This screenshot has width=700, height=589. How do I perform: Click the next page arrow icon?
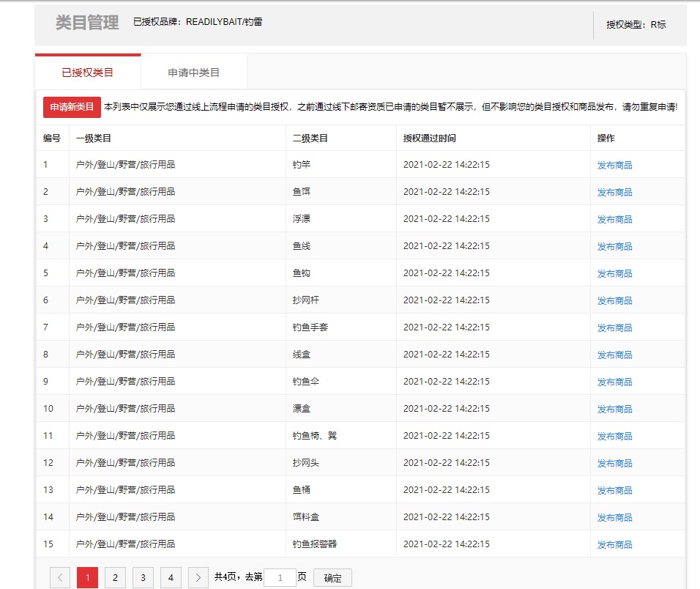pyautogui.click(x=198, y=578)
